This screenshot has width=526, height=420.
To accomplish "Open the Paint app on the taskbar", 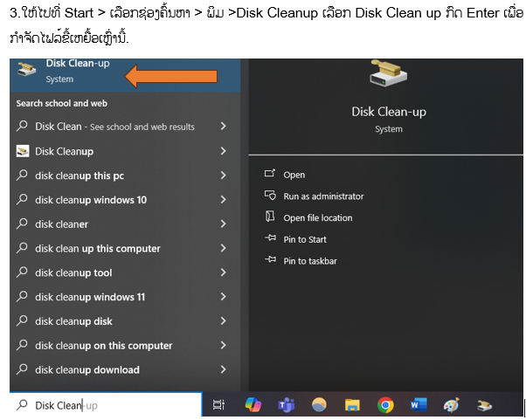I will pyautogui.click(x=451, y=405).
